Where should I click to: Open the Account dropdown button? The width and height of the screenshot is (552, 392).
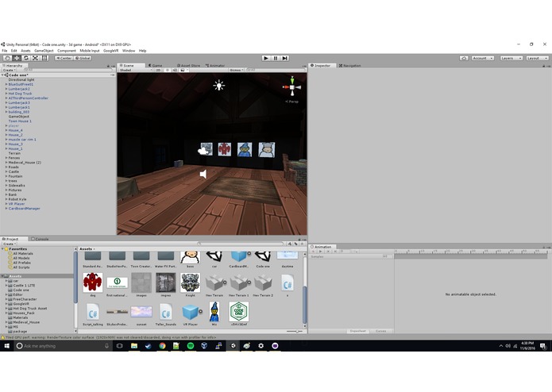pos(483,58)
